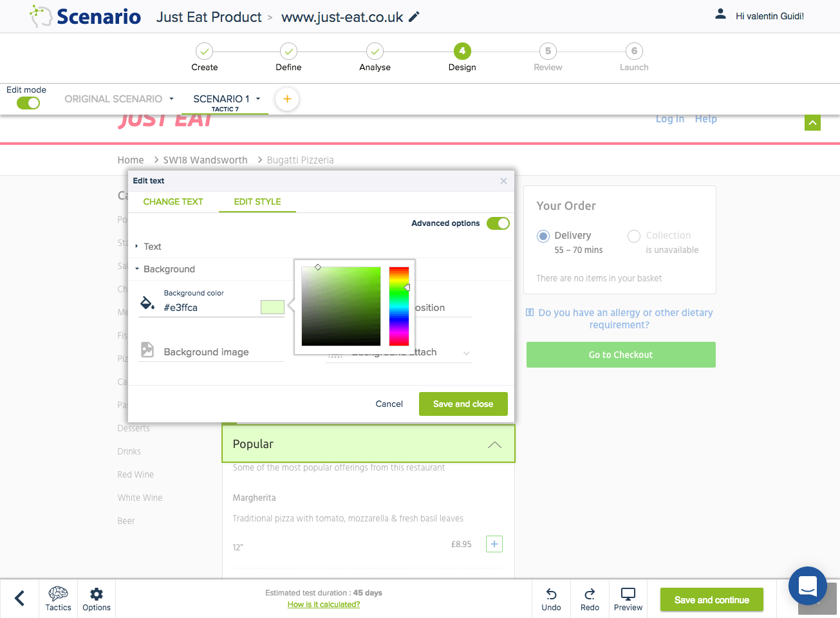Open the Background attach dropdown

pyautogui.click(x=467, y=353)
